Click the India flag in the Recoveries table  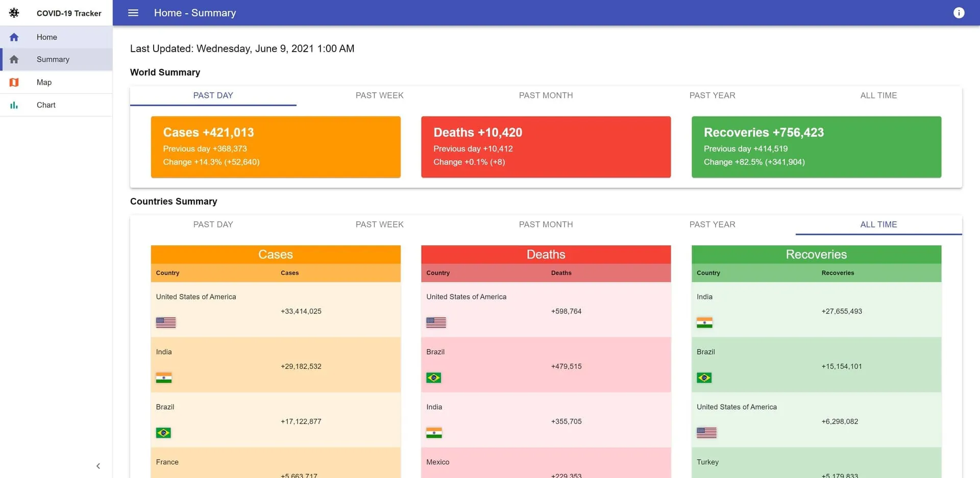705,322
